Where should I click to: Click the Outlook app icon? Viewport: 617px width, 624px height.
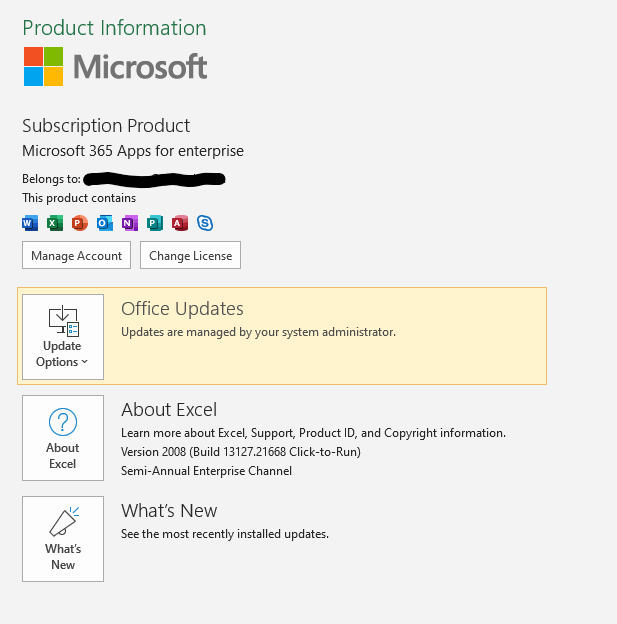[x=105, y=223]
